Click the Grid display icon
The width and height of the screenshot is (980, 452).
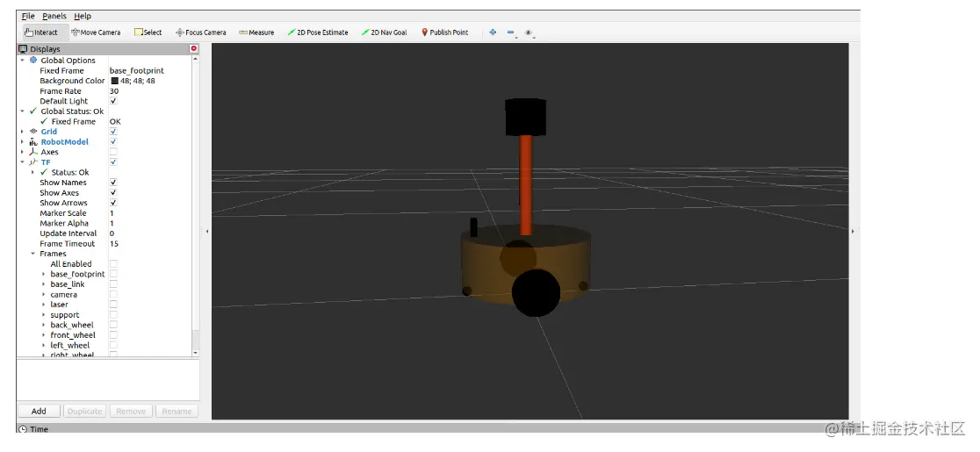[33, 132]
